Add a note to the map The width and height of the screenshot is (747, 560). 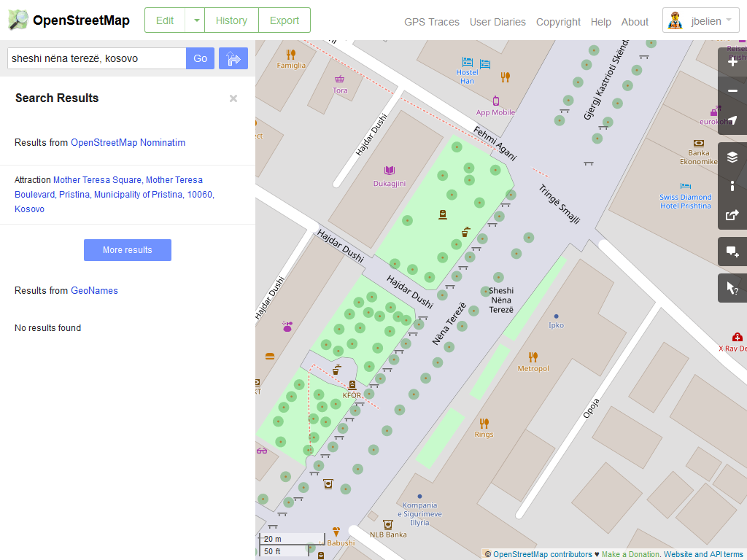click(732, 252)
